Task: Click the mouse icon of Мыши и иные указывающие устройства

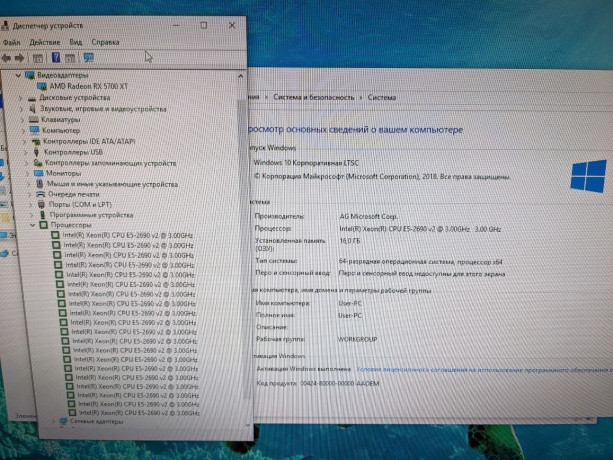Action: 39,184
